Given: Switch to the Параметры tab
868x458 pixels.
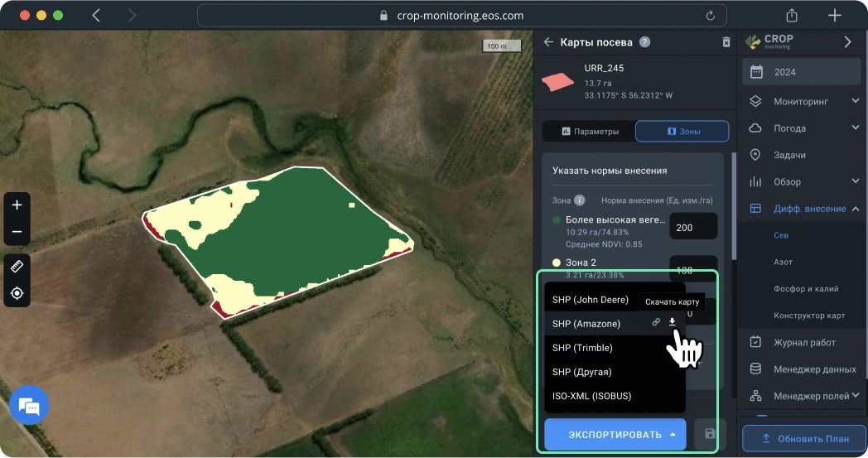Looking at the screenshot, I should (589, 131).
